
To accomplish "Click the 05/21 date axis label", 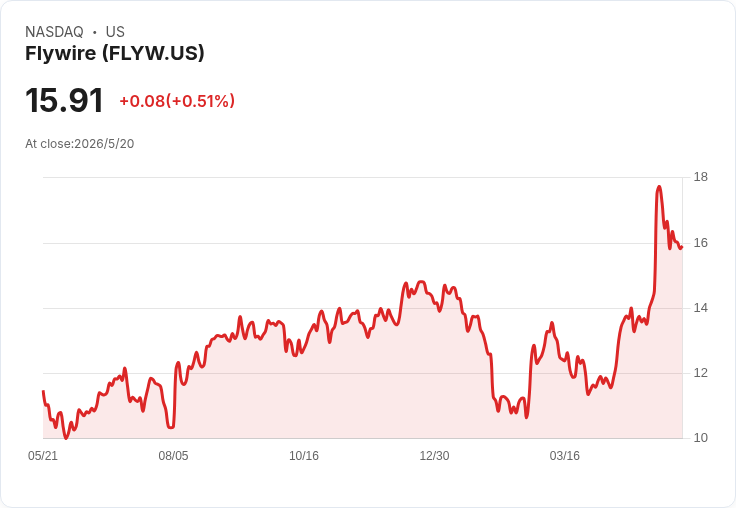I will pyautogui.click(x=43, y=455).
